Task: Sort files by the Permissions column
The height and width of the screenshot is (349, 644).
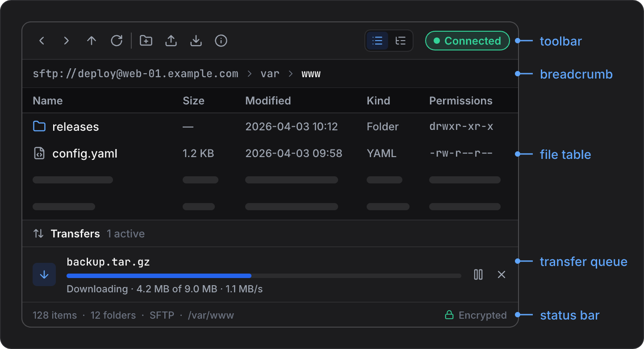Action: [461, 101]
